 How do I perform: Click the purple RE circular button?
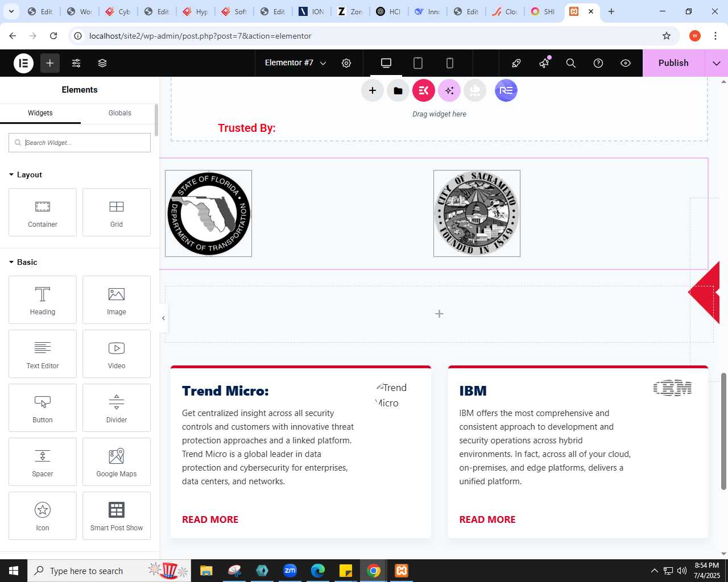[x=506, y=90]
